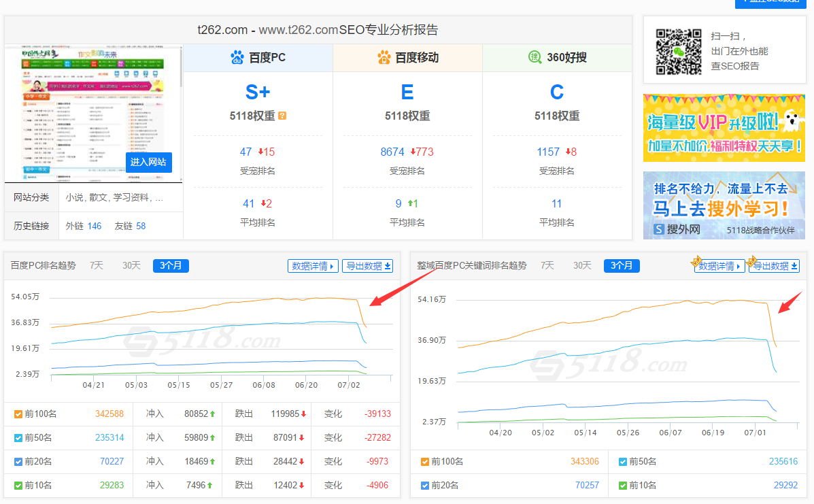Click the QR code image
Image resolution: width=814 pixels, height=504 pixels.
point(679,52)
